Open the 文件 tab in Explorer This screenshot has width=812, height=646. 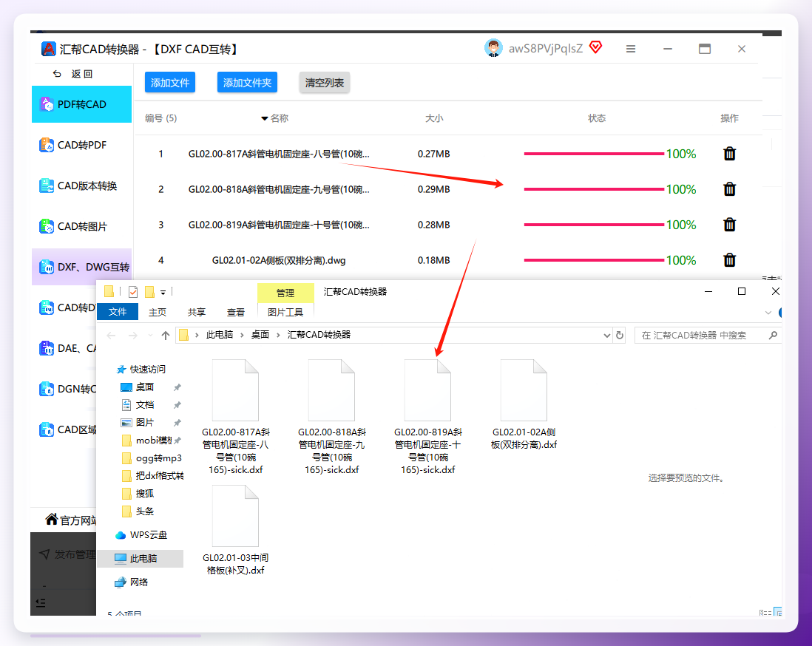pyautogui.click(x=118, y=312)
